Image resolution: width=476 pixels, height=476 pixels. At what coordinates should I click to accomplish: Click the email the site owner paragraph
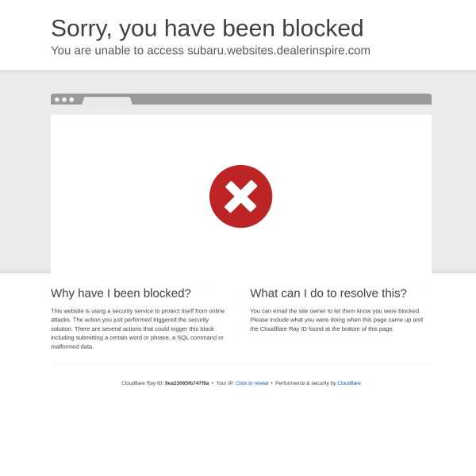(x=336, y=320)
